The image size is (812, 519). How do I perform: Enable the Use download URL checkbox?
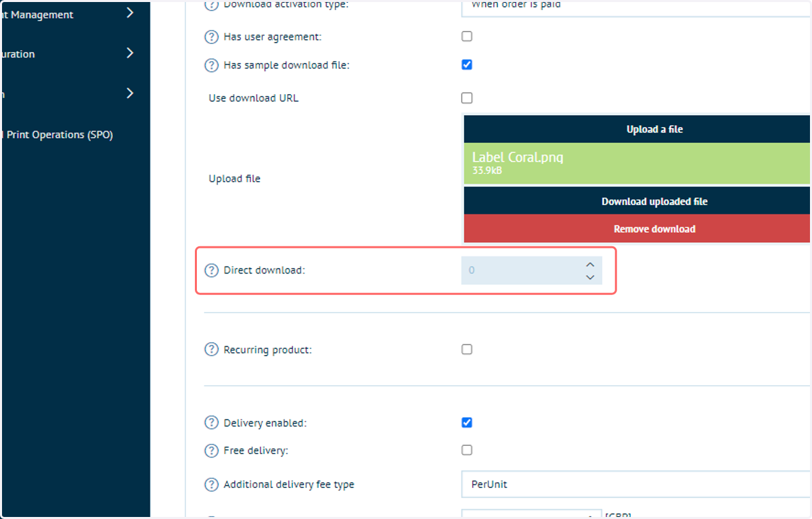click(467, 98)
